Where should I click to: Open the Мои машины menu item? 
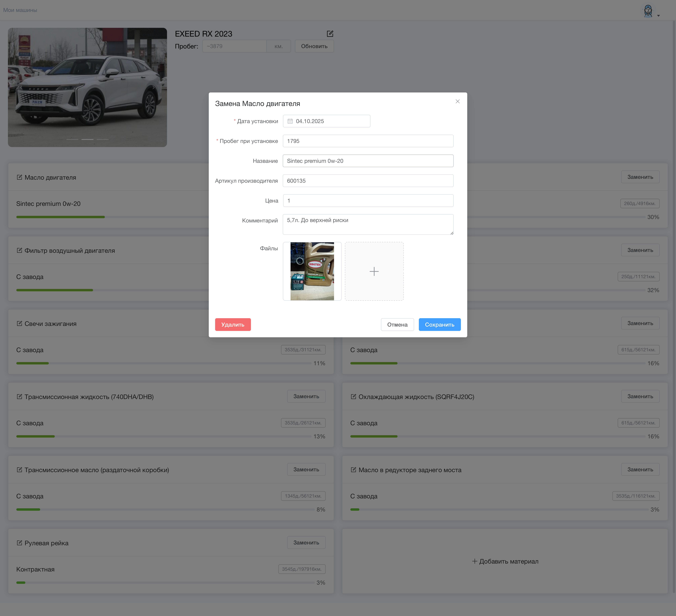click(x=20, y=10)
